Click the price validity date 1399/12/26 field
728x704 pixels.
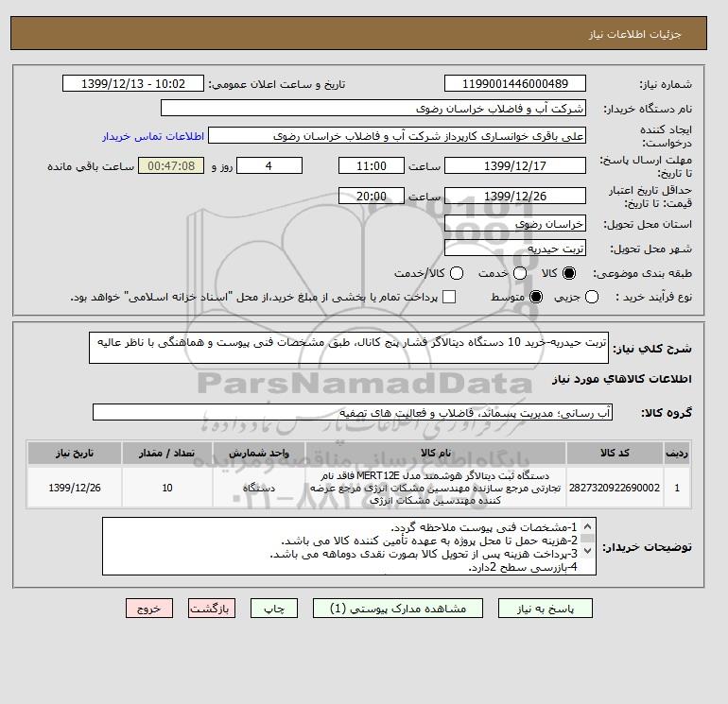pyautogui.click(x=515, y=196)
